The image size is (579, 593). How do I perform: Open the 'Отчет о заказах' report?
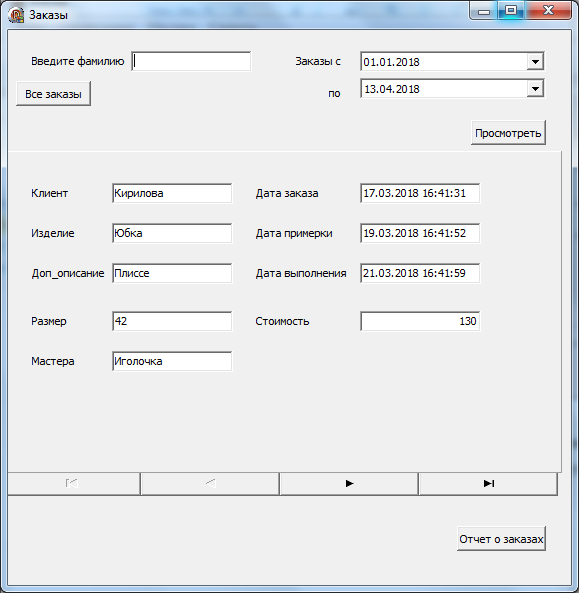click(x=501, y=539)
